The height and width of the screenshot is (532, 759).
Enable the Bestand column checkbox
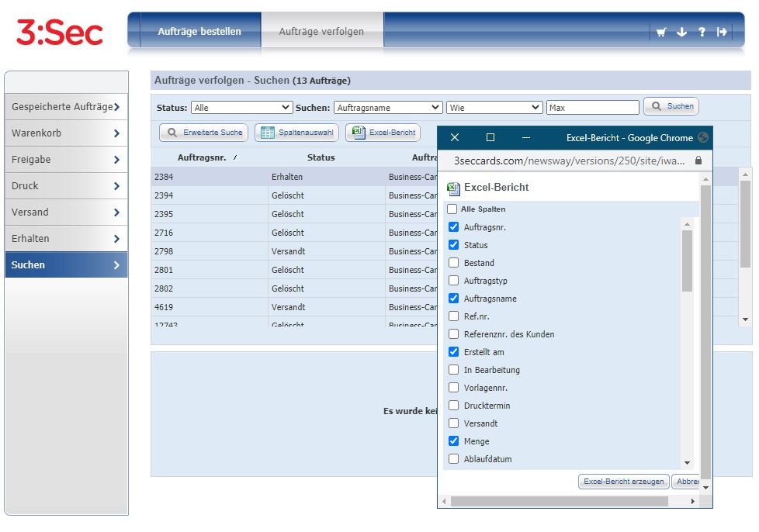pos(453,263)
